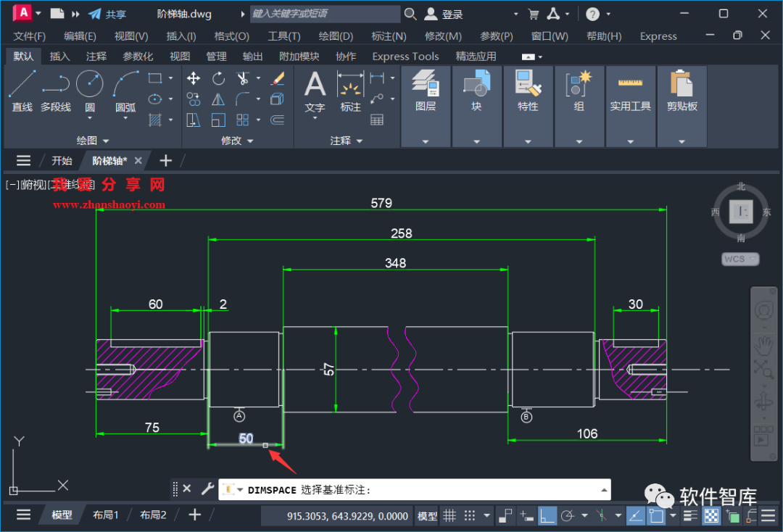Viewport: 783px width, 532px height.
Task: Switch to the 布局1 layout tab
Action: 105,515
